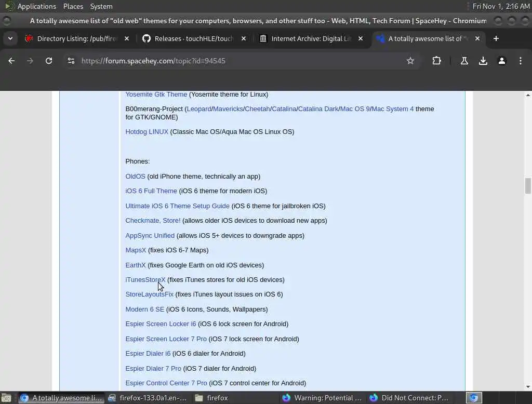Open the iOS 6 Full Theme link
Viewport: 532px width, 404px height.
click(151, 191)
